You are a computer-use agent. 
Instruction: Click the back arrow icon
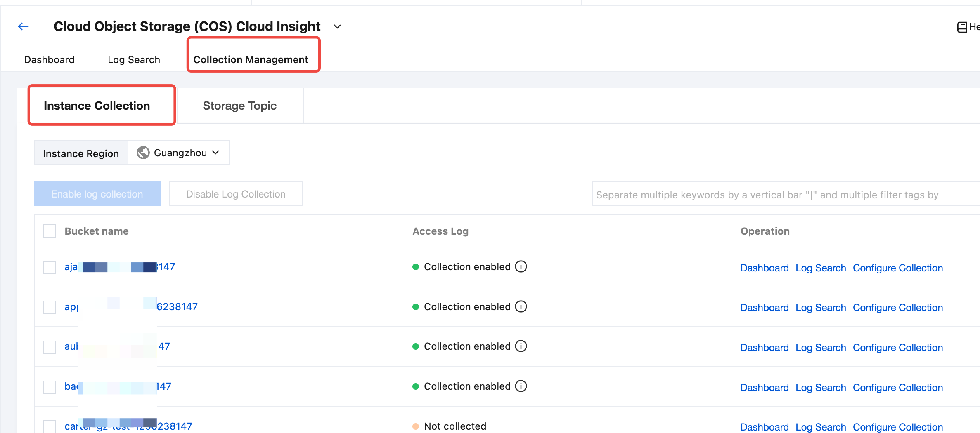pos(24,27)
